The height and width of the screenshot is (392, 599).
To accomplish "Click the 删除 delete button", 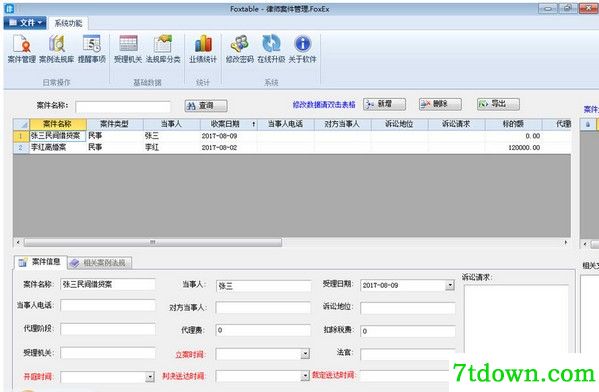I will [x=440, y=104].
